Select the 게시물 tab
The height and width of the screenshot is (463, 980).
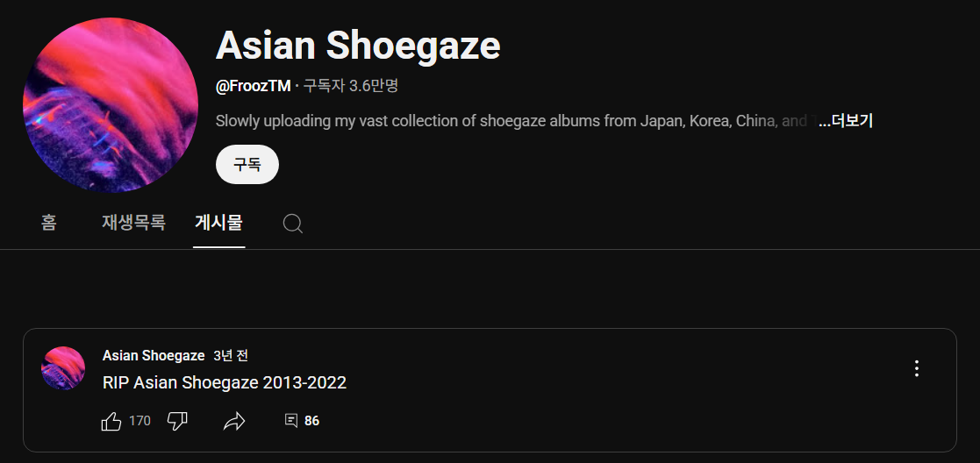pos(218,223)
